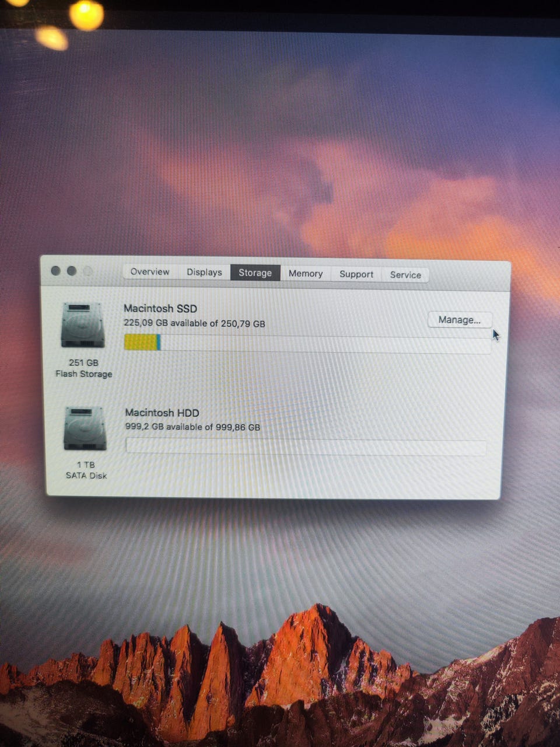Click "999,2 GB available of 999,86 GB"

(x=192, y=427)
